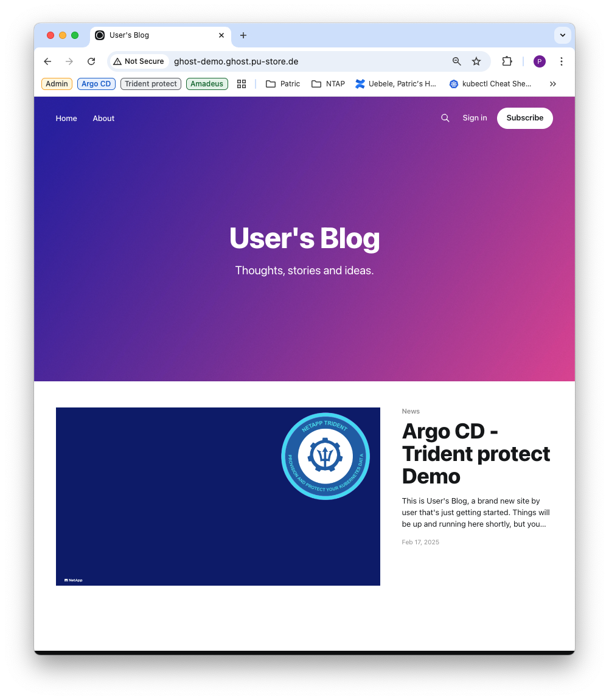Go back to the previous page
The image size is (609, 700).
tap(48, 61)
